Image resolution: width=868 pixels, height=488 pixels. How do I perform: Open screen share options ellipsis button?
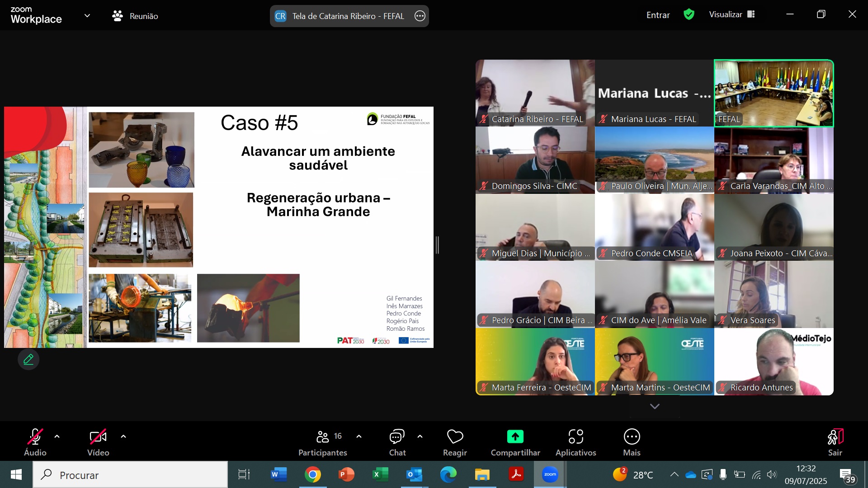pyautogui.click(x=420, y=16)
